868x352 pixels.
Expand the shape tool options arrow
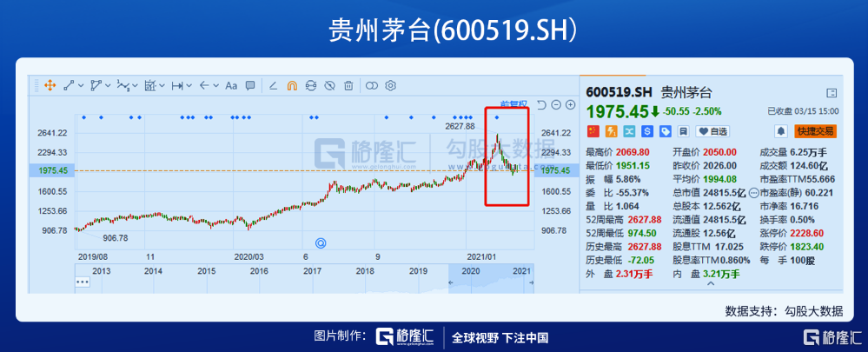[x=108, y=86]
